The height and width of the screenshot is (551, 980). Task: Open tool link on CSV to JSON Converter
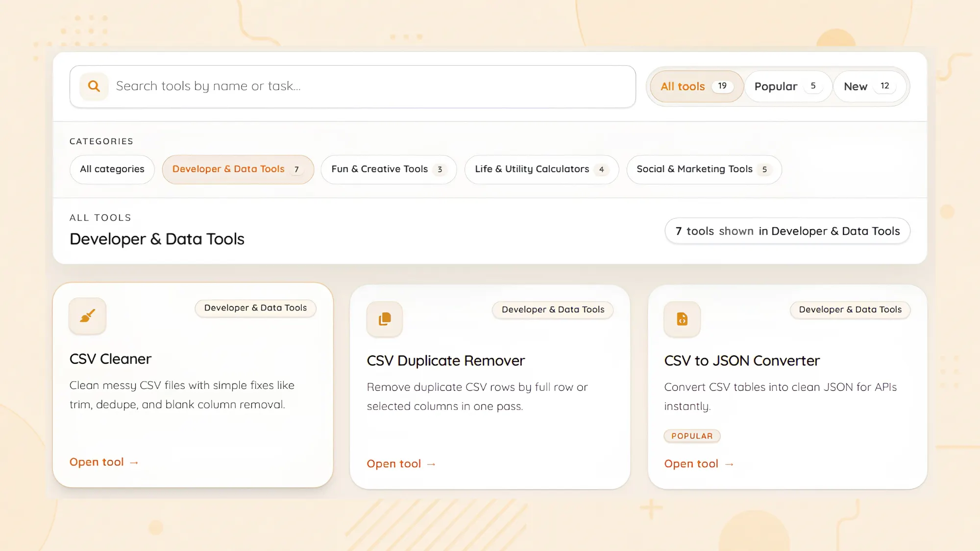(699, 464)
